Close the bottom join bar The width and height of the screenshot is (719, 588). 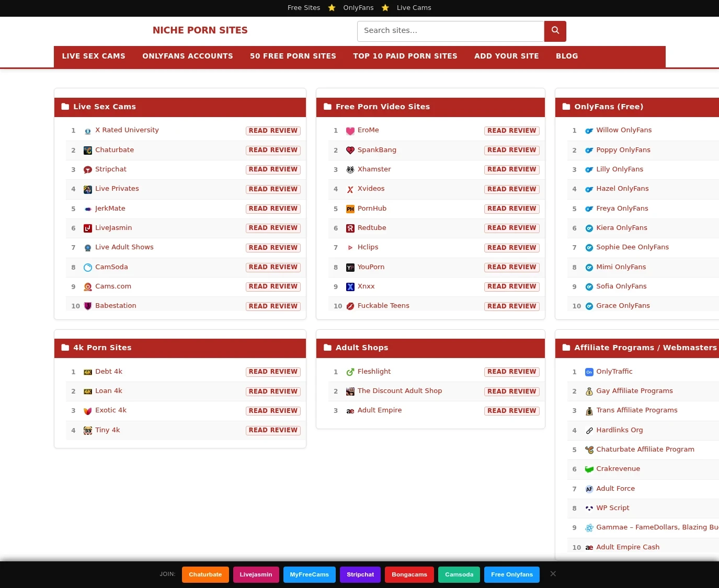click(553, 574)
